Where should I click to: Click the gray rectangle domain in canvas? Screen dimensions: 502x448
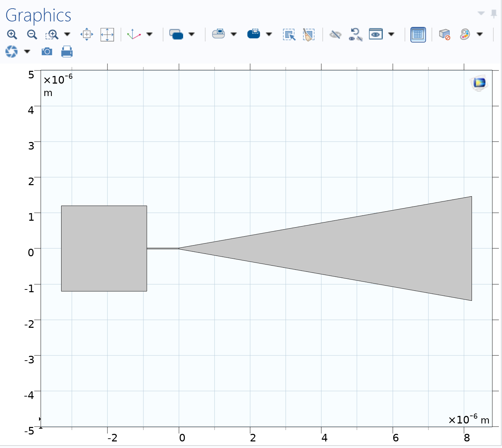tap(104, 248)
